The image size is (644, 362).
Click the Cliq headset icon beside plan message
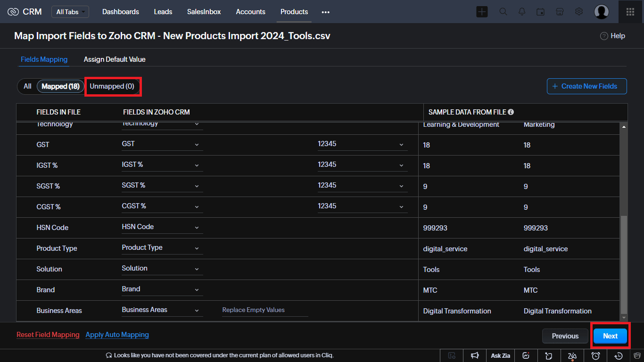point(109,355)
